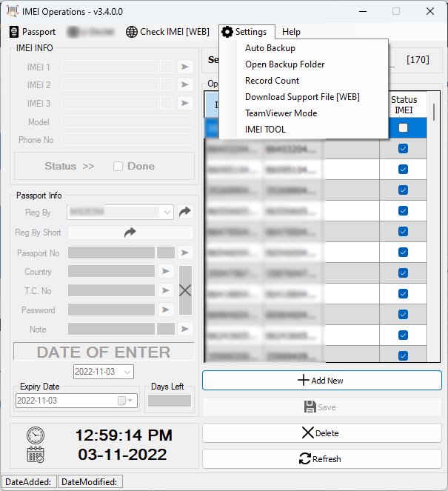The image size is (448, 491).
Task: Click the Status IMEI column header
Action: [x=404, y=105]
